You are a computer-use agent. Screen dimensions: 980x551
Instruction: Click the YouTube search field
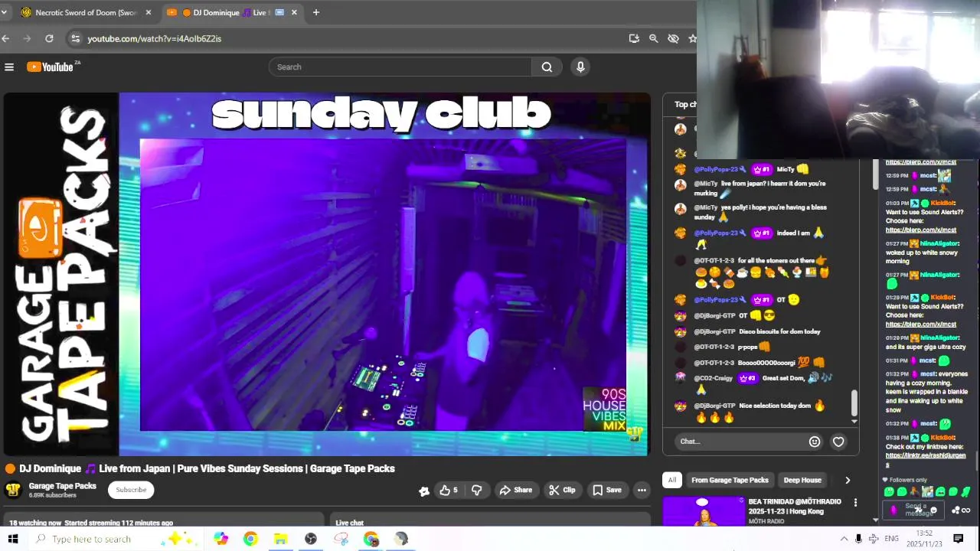[x=400, y=67]
